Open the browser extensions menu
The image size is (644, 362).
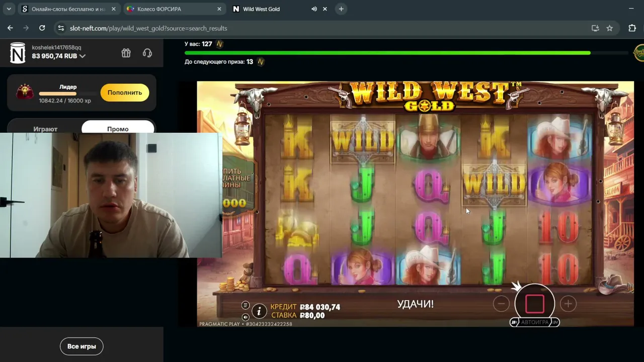[632, 28]
